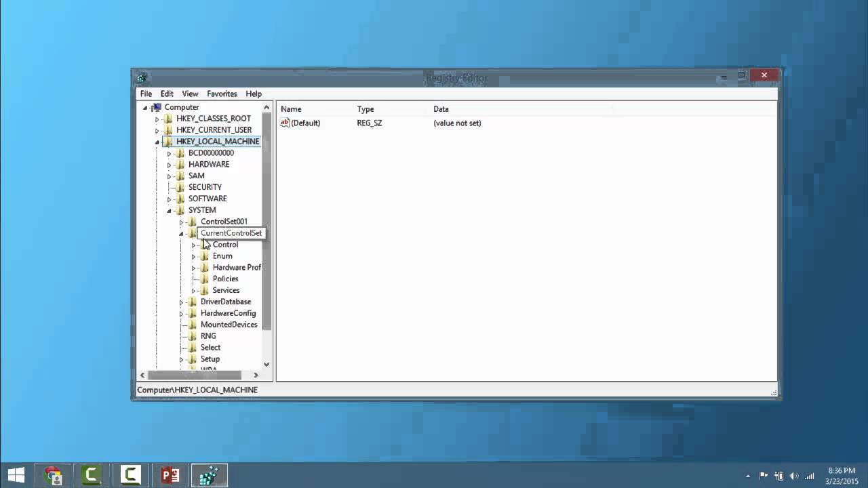Image resolution: width=868 pixels, height=488 pixels.
Task: Click HKEY_CLASSES_ROOT folder icon
Action: pos(168,119)
